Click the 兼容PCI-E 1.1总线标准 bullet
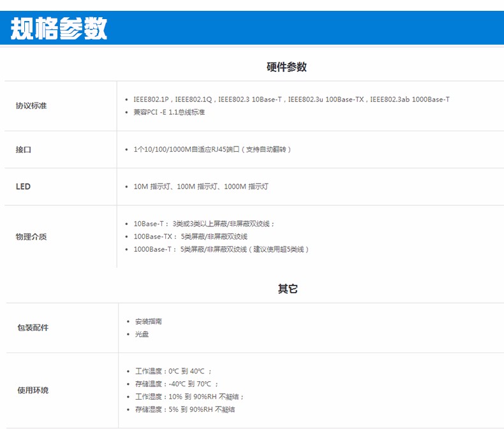Viewport: 504px width, 429px height. (x=169, y=112)
